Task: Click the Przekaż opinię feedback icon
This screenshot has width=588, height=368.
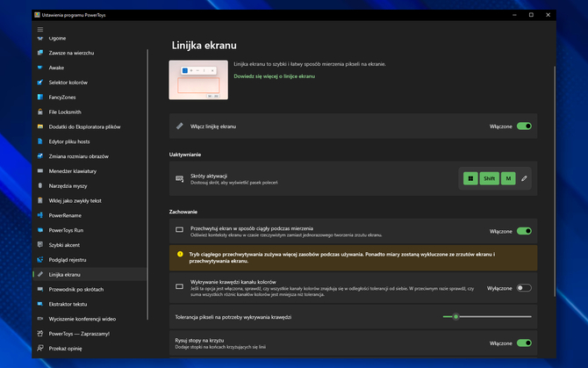Action: (40, 348)
